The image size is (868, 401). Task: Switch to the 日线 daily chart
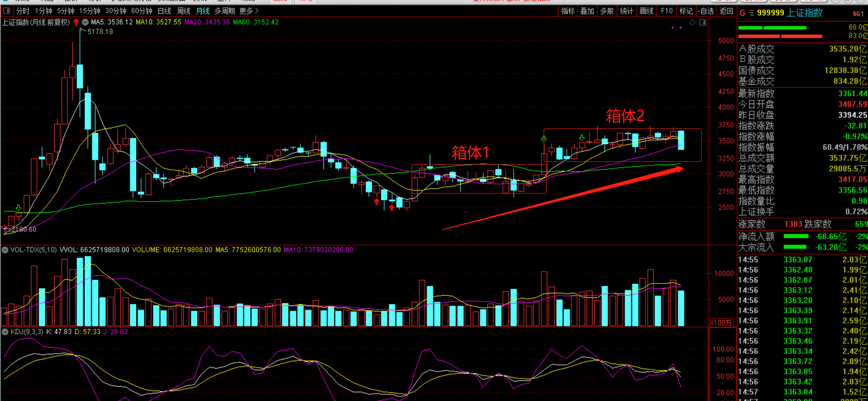tap(164, 11)
